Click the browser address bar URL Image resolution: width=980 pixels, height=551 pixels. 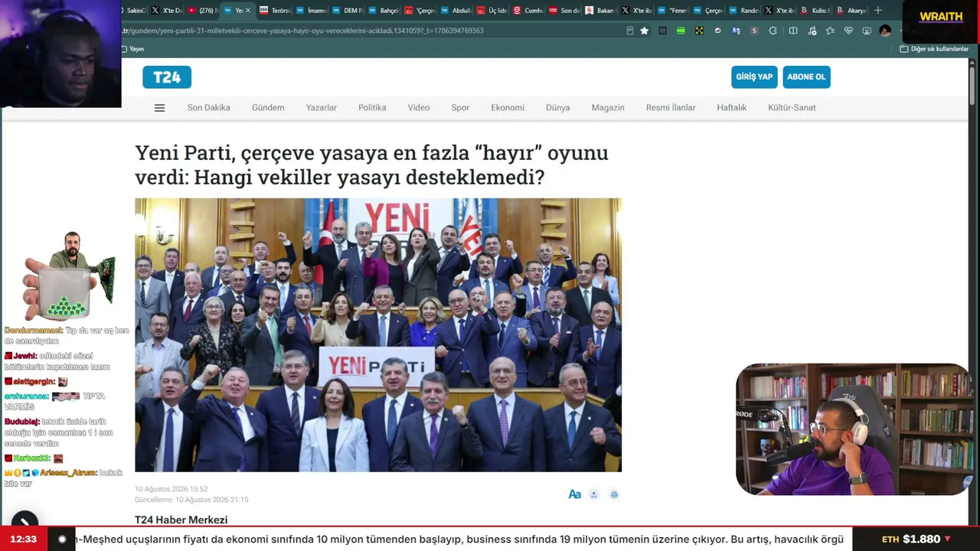pyautogui.click(x=302, y=31)
